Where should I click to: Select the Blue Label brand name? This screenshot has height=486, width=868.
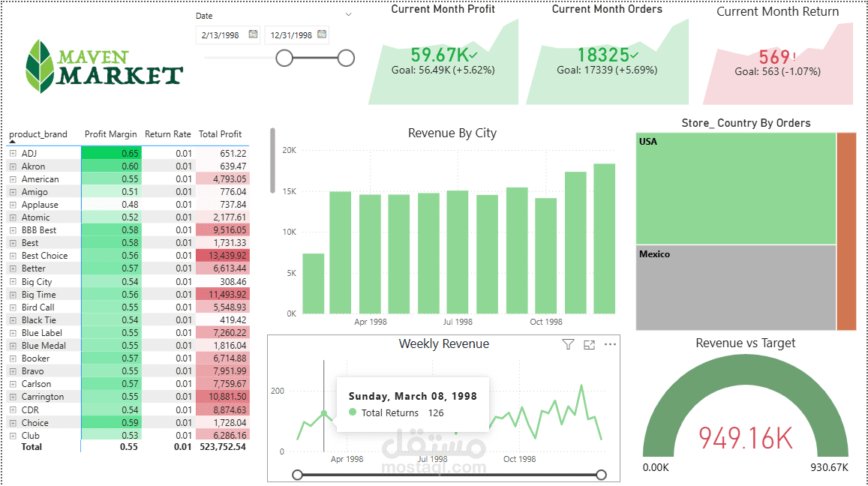(42, 333)
